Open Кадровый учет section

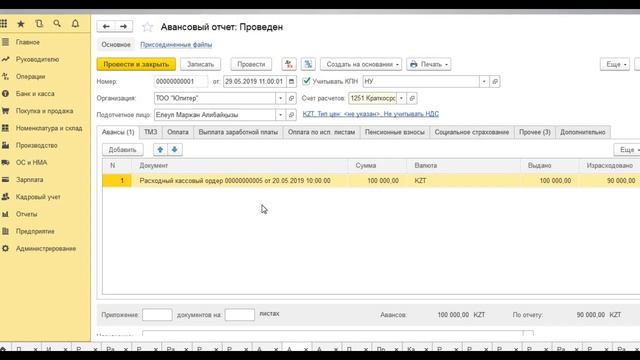coord(38,197)
